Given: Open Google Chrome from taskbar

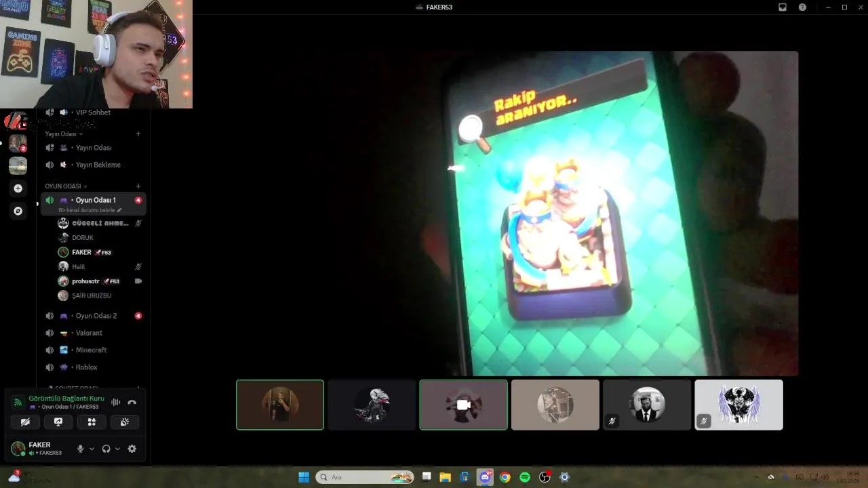Looking at the screenshot, I should click(x=505, y=477).
